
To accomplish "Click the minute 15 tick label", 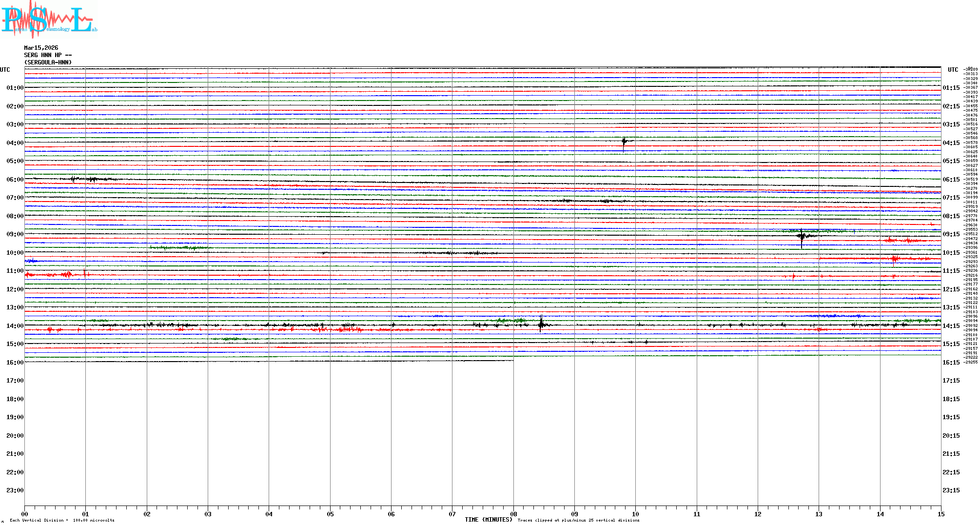I will pyautogui.click(x=941, y=514).
